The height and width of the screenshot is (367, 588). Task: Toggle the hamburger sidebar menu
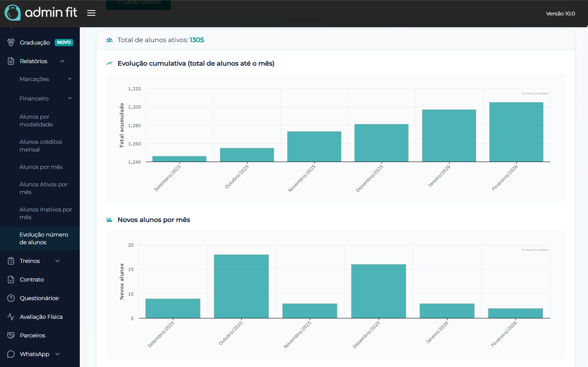[92, 13]
